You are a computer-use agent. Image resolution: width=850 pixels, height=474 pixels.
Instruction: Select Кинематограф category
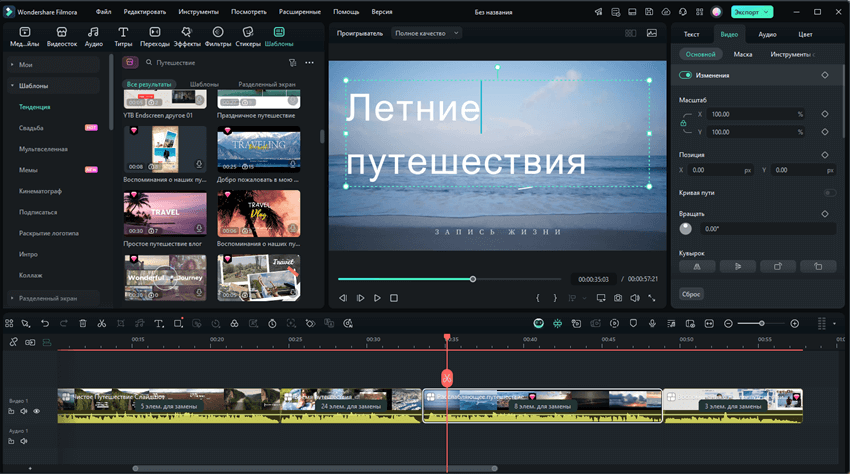tap(40, 191)
